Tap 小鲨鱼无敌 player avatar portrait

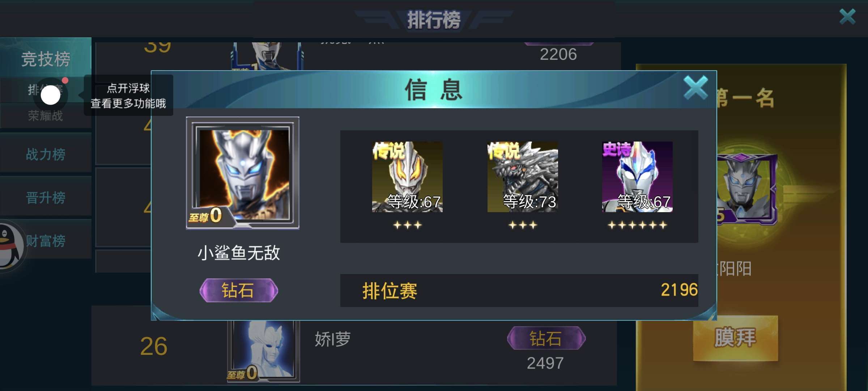tap(243, 173)
